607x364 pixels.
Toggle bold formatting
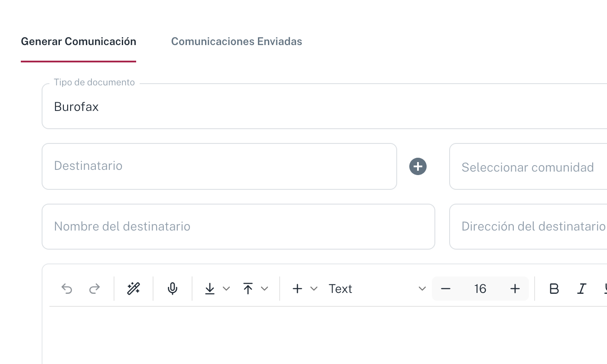(x=554, y=289)
